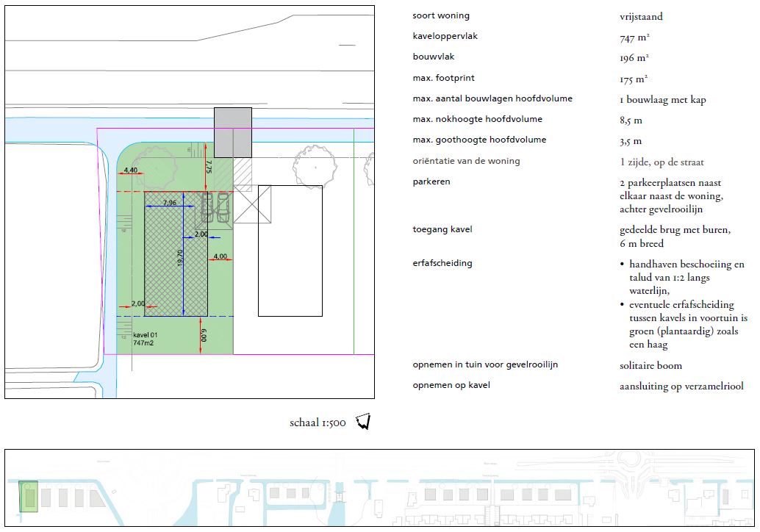Click the tree symbol in the green plot

154,167
